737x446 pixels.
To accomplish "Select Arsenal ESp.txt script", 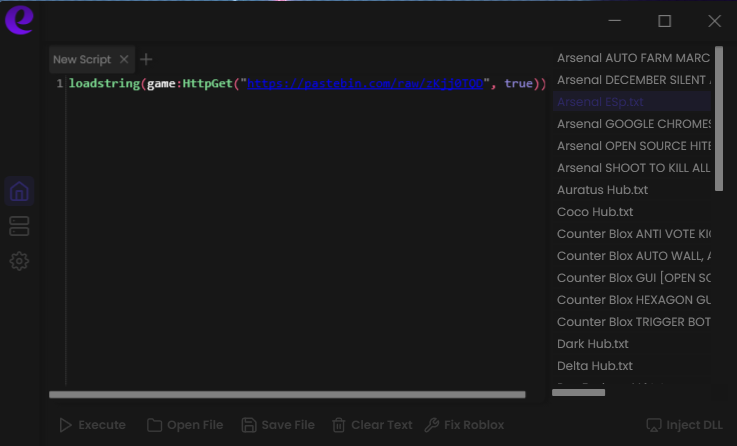I will click(x=633, y=102).
